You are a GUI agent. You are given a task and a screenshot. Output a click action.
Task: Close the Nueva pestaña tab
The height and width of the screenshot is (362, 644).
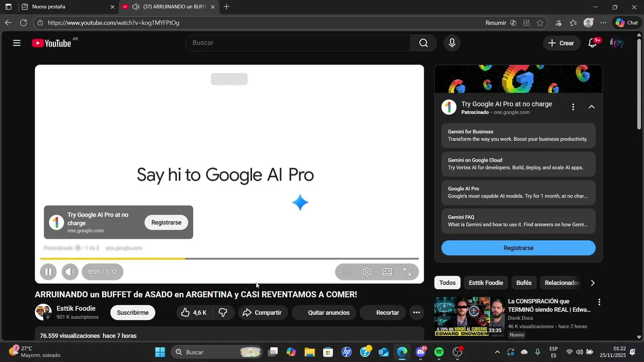pyautogui.click(x=112, y=7)
